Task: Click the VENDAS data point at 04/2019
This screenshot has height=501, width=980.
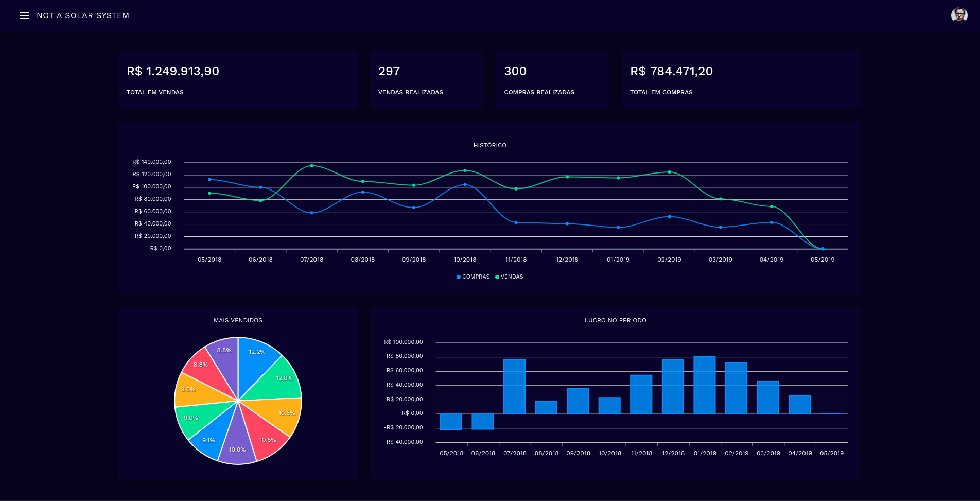Action: pos(771,206)
